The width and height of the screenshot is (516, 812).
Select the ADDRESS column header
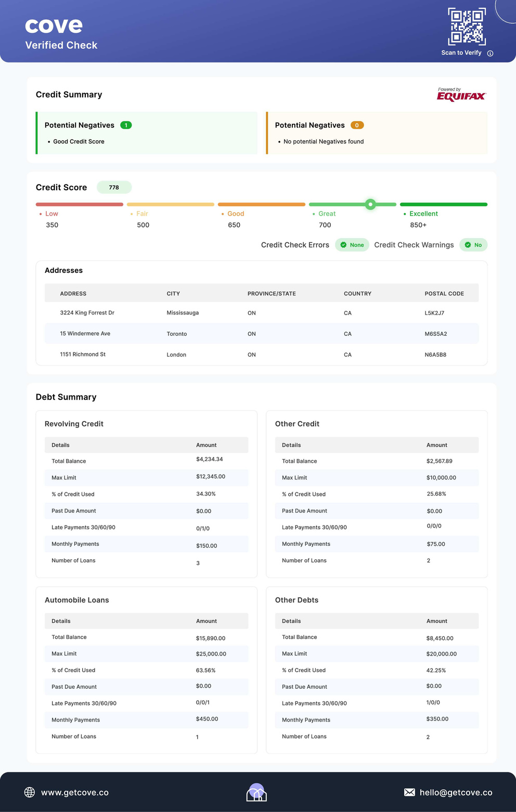coord(73,294)
